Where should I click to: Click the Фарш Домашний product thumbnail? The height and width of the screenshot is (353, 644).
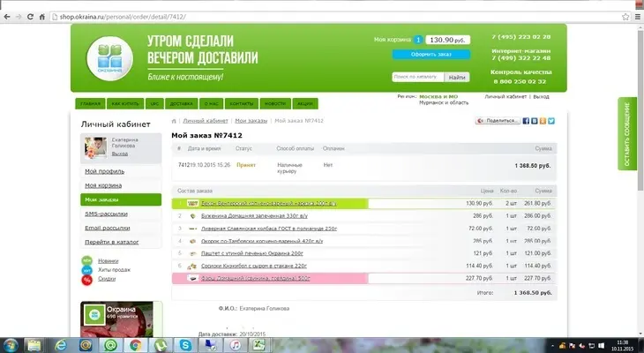click(192, 279)
